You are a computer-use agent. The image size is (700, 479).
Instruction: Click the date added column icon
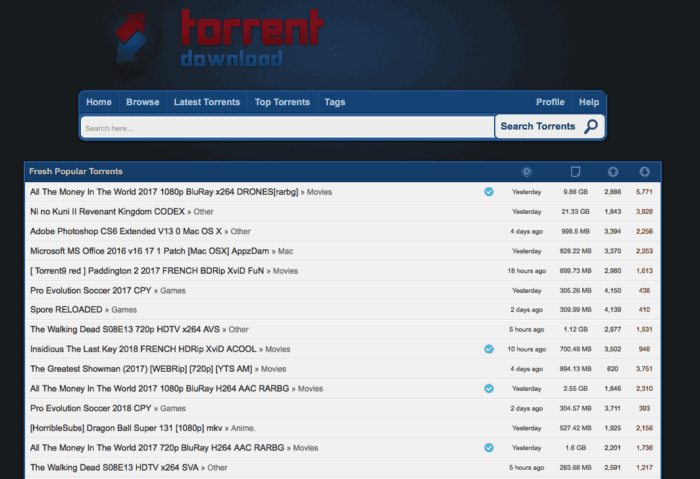tap(527, 171)
